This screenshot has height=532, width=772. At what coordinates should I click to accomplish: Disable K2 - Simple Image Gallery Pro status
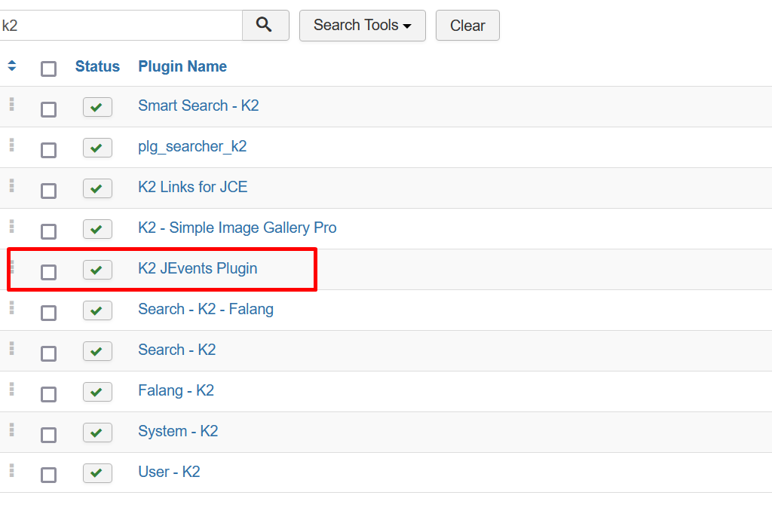point(97,229)
